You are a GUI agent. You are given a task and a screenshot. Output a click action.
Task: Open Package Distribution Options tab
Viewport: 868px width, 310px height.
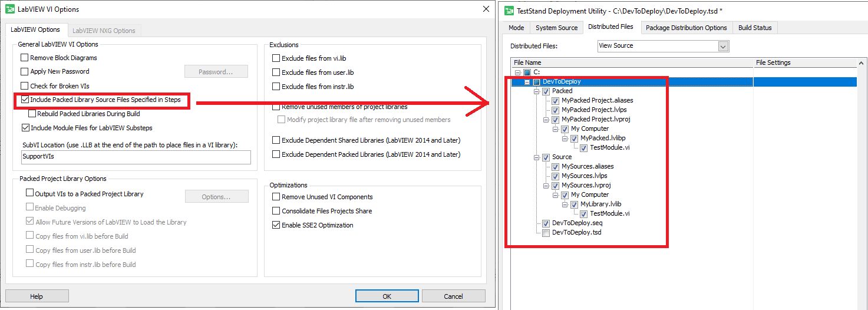[x=686, y=28]
